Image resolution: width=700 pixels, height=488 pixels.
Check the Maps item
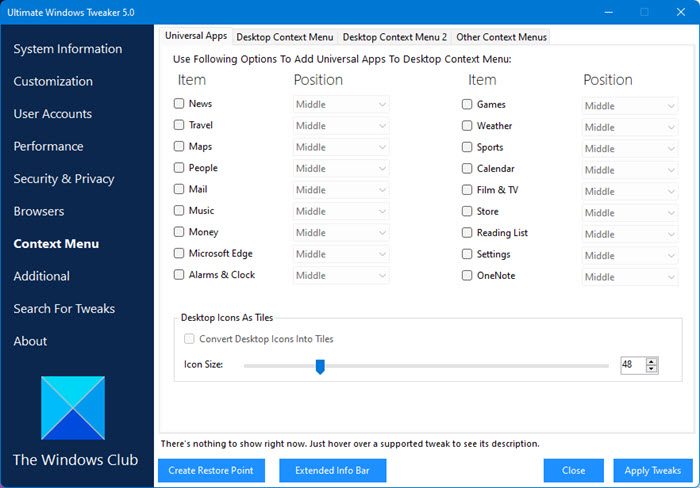click(179, 146)
